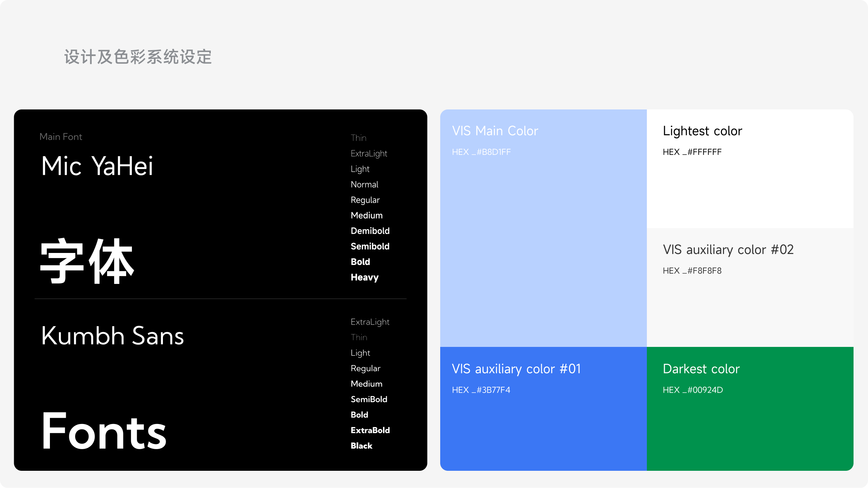Viewport: 868px width, 488px height.
Task: Click the Black font weight label
Action: (361, 446)
